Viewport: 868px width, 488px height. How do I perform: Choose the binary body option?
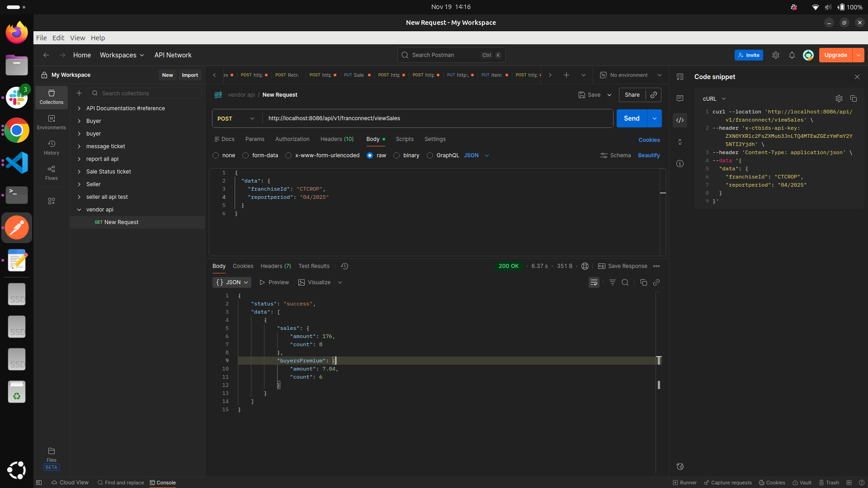click(396, 155)
